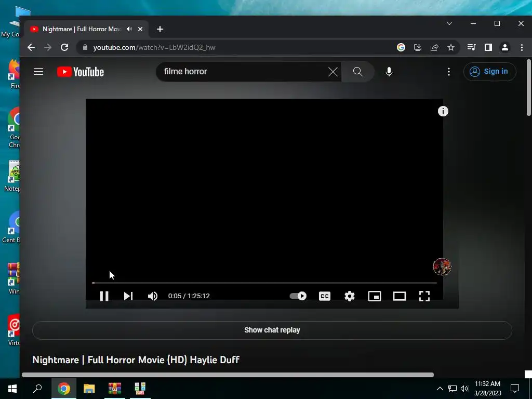Click the address bar URL
The image size is (532, 399).
tap(154, 47)
